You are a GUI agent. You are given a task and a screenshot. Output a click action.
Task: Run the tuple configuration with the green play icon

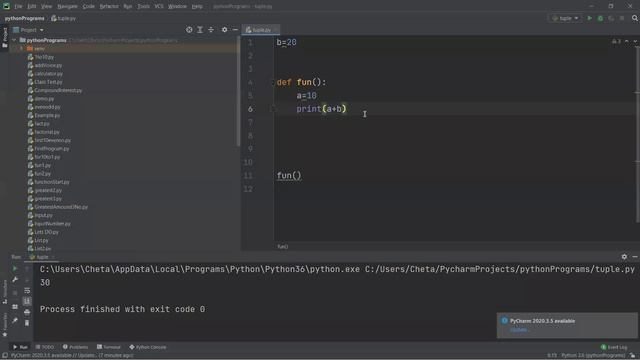[x=589, y=18]
